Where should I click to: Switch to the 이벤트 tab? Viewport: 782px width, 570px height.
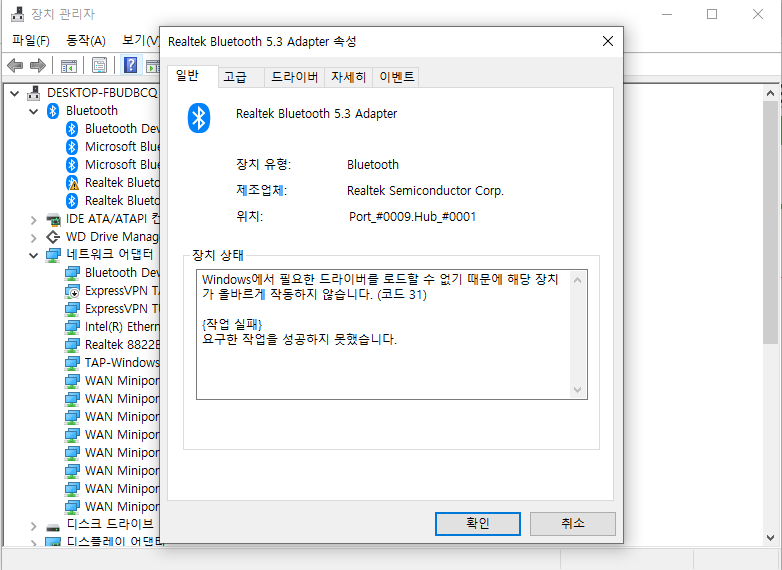(x=396, y=77)
